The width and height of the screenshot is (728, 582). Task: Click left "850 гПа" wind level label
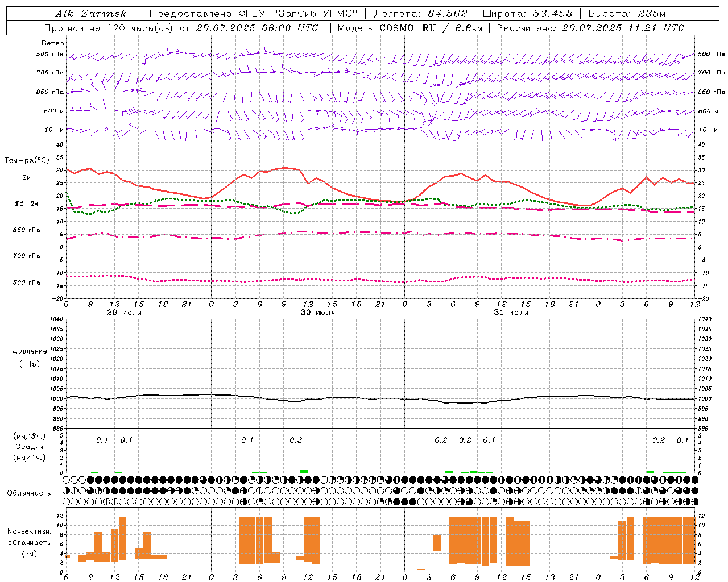[50, 92]
